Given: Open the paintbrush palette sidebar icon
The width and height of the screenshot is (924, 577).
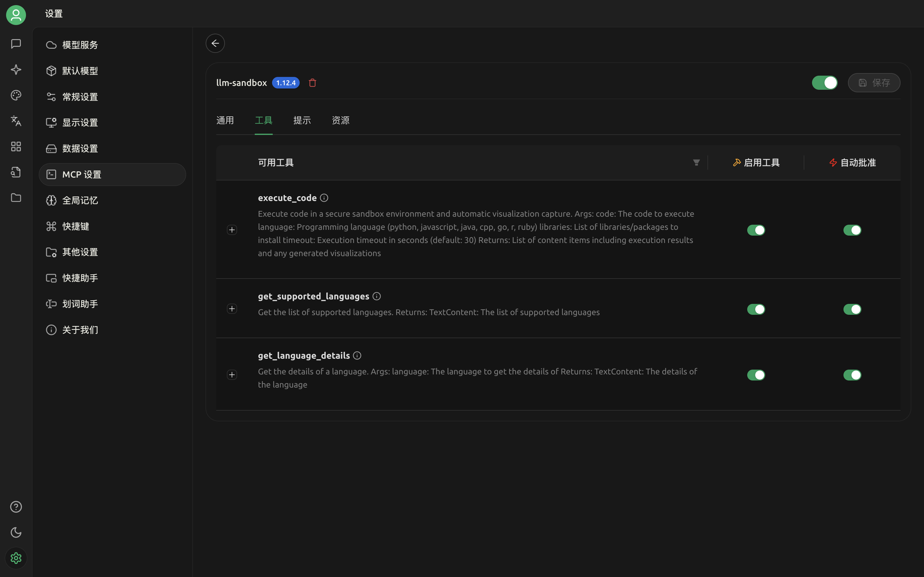Looking at the screenshot, I should coord(16,95).
